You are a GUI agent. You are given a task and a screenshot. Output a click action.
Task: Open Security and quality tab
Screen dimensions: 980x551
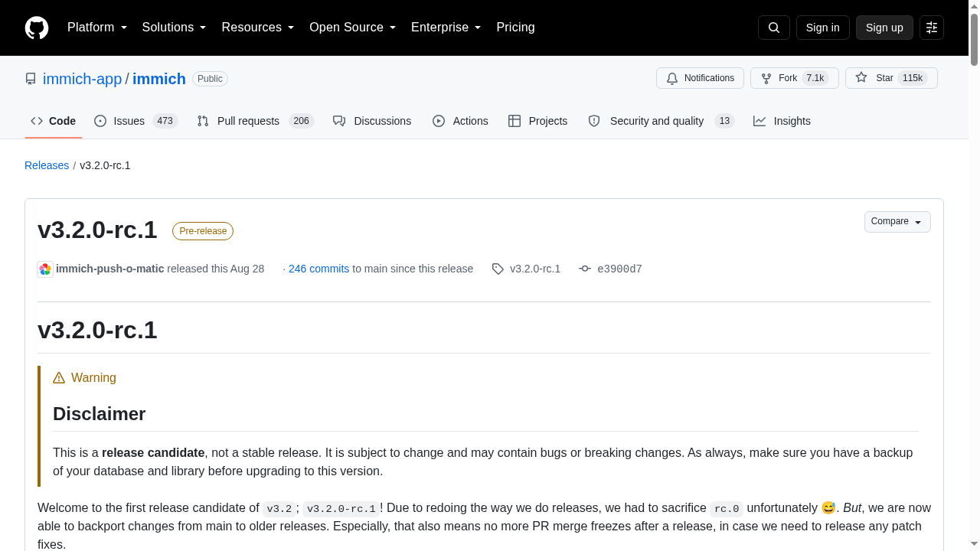(x=661, y=121)
